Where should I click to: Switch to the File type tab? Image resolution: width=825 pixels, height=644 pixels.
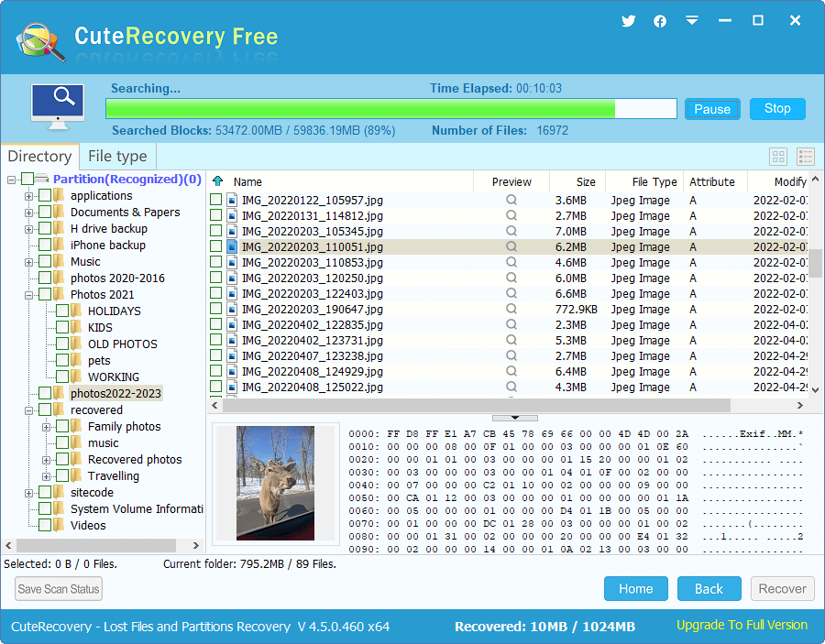tap(117, 157)
